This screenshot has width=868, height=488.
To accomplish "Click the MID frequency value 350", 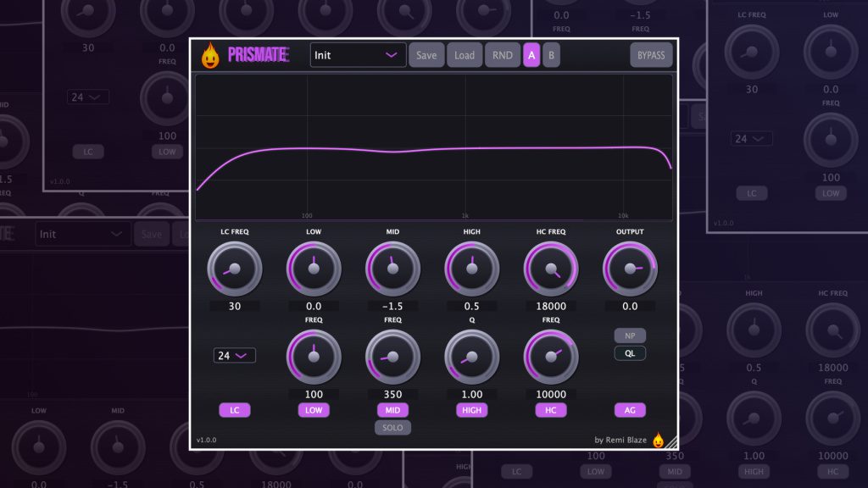I will [392, 394].
